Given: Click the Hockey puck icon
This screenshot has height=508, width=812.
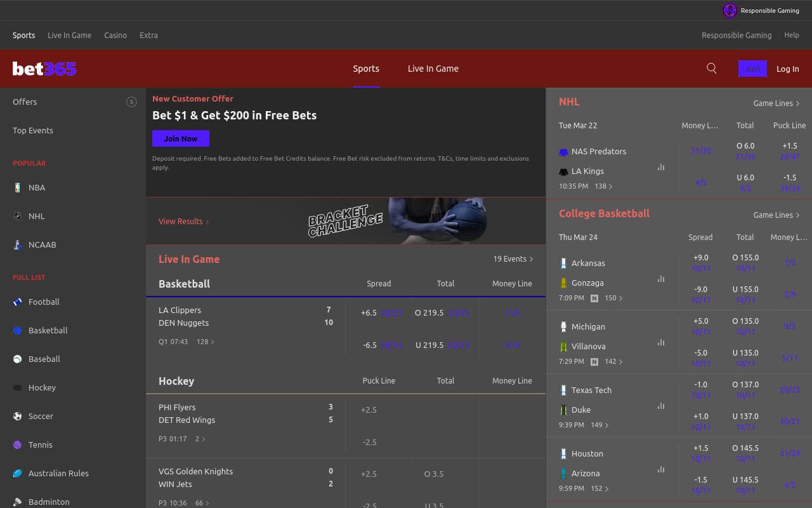Looking at the screenshot, I should (x=18, y=387).
